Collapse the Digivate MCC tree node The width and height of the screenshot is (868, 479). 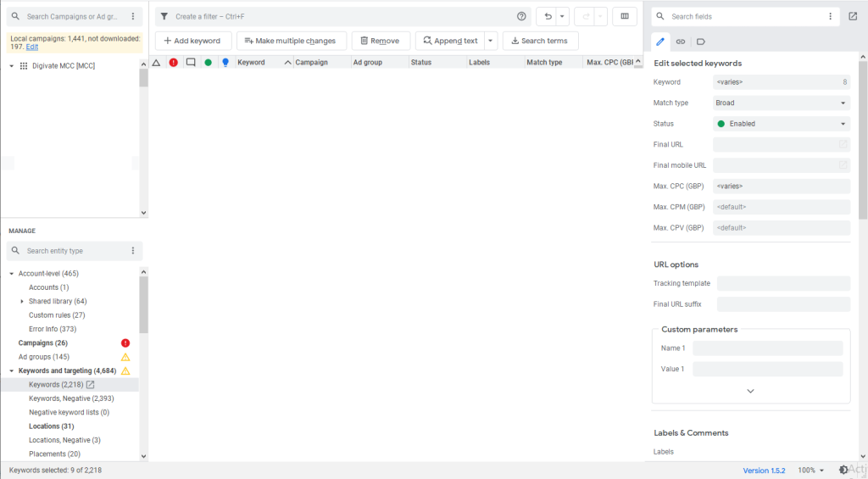pyautogui.click(x=12, y=66)
